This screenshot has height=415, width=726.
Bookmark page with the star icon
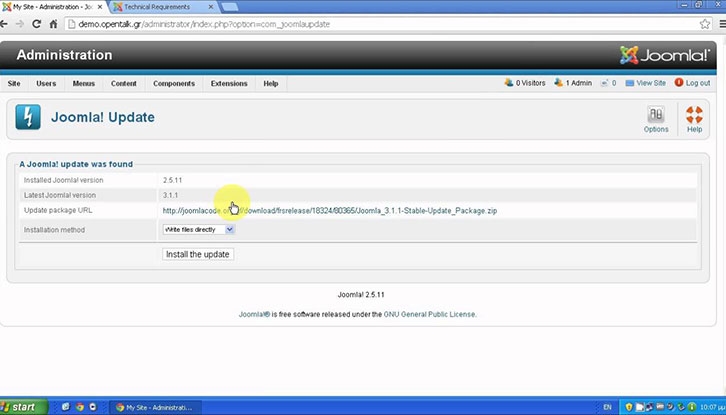pyautogui.click(x=704, y=23)
